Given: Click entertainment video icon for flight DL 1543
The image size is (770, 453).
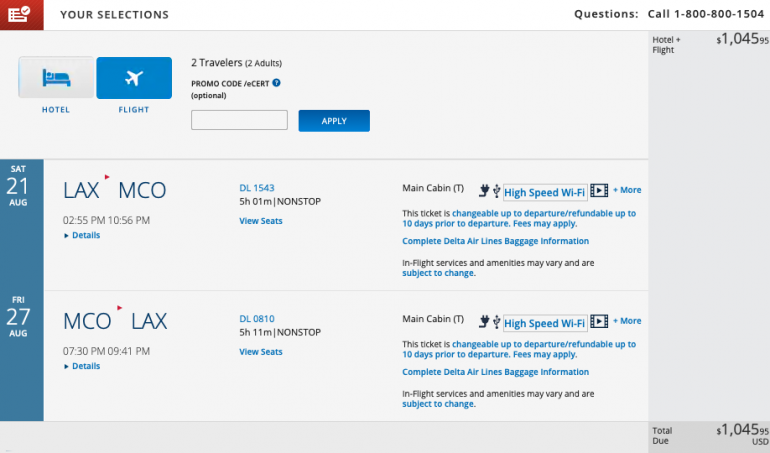Looking at the screenshot, I should (x=599, y=190).
